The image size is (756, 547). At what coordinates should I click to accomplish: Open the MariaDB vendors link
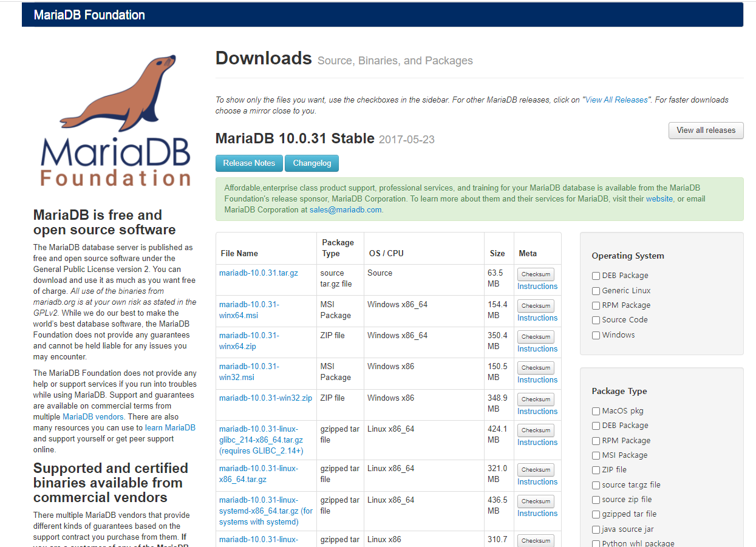(x=93, y=417)
